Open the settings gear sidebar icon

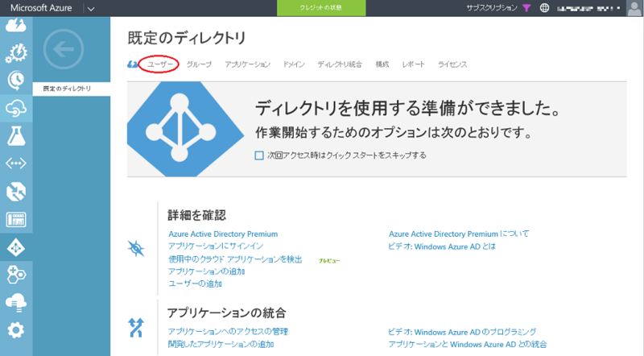pyautogui.click(x=15, y=330)
